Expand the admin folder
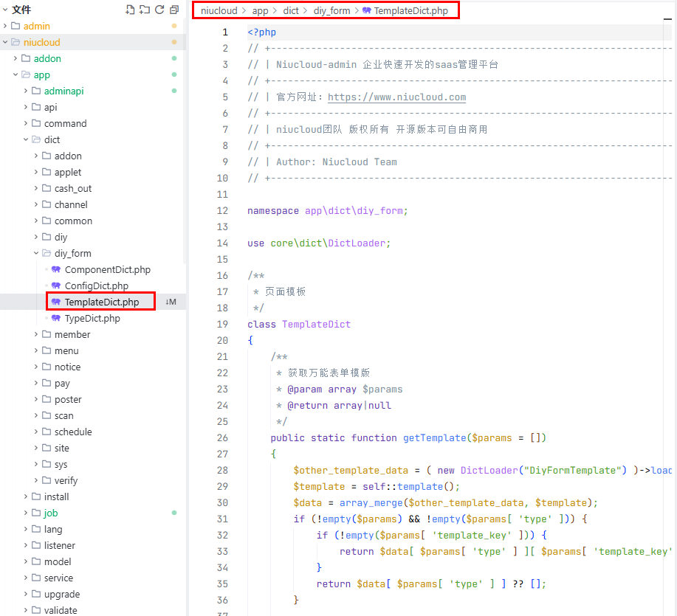The width and height of the screenshot is (677, 616). (x=36, y=26)
